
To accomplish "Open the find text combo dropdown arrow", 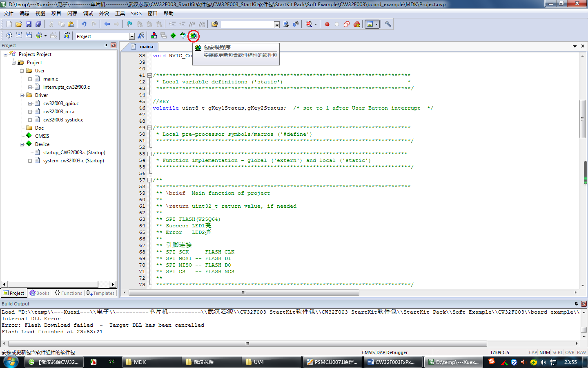I will click(277, 25).
